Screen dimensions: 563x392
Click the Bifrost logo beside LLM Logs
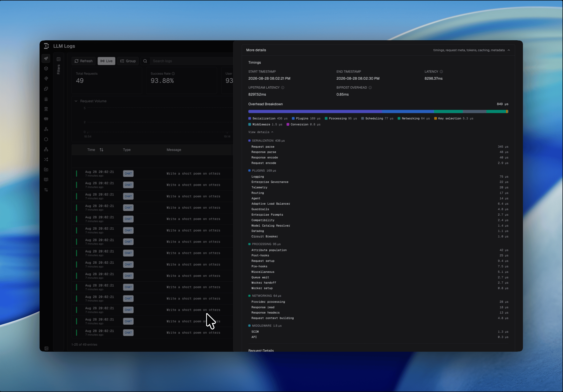46,46
